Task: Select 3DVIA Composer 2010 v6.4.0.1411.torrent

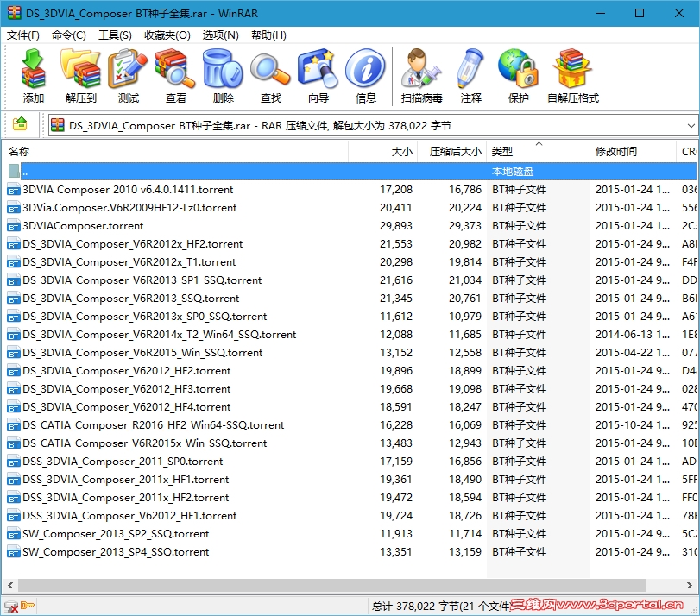Action: [350, 190]
